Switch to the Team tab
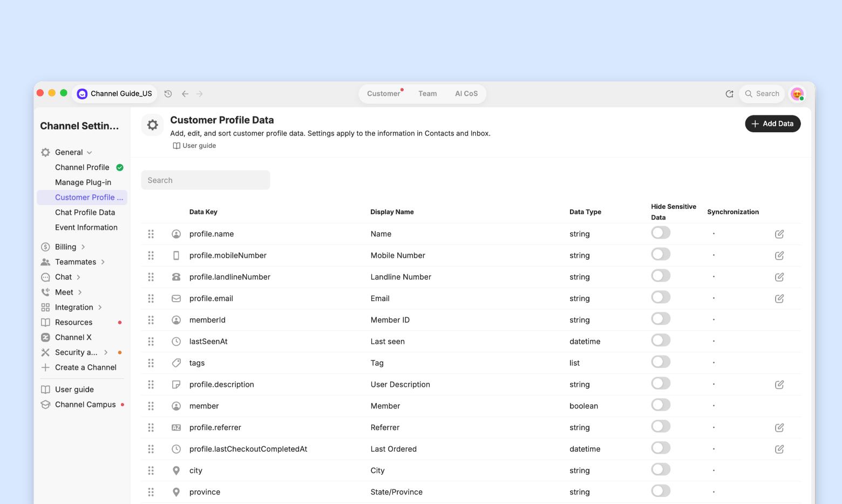 click(x=427, y=94)
